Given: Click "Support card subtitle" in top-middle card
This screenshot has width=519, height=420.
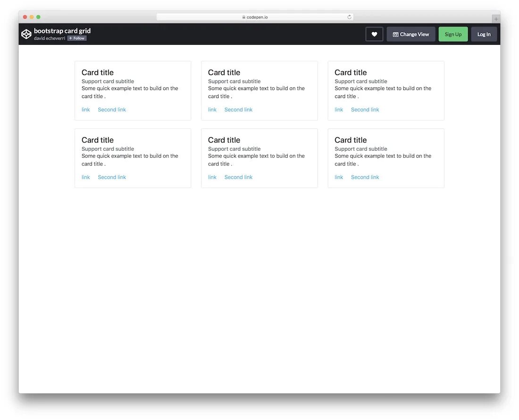Looking at the screenshot, I should click(234, 82).
